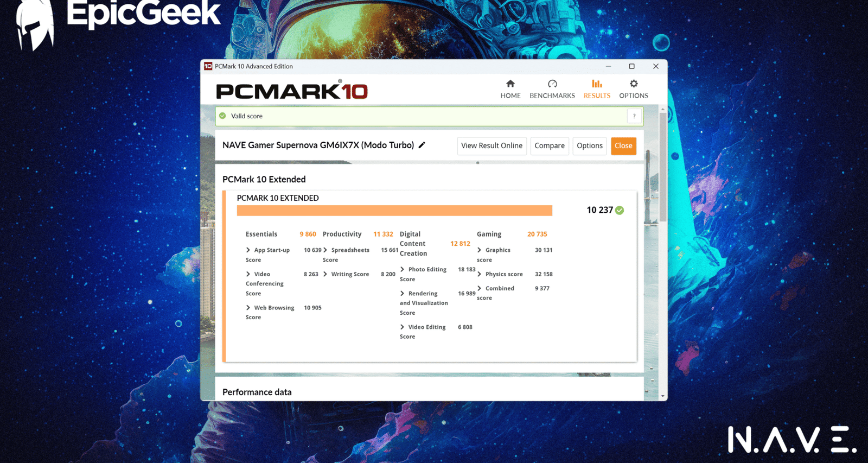Click the PCMark 10 Extended heading

(x=264, y=179)
